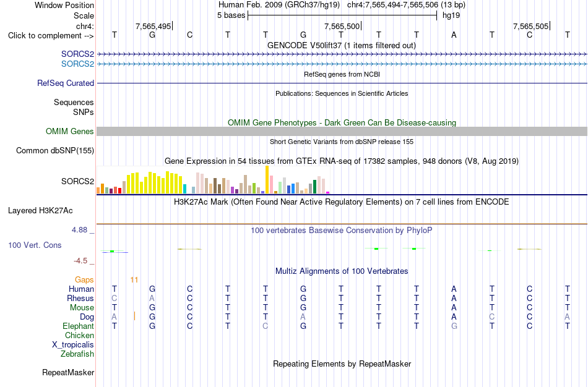Select the 'Human' species label
Screen dimensions: 588x387
[81, 289]
